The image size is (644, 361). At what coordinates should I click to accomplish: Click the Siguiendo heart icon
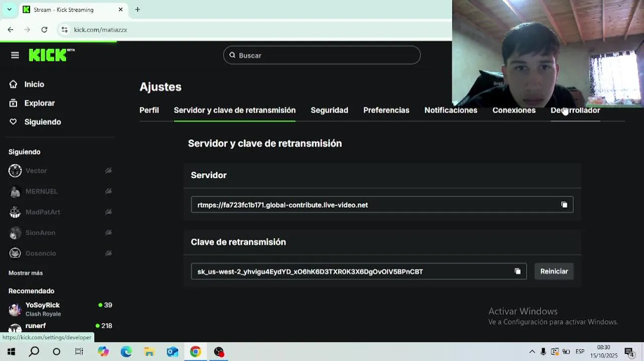14,122
